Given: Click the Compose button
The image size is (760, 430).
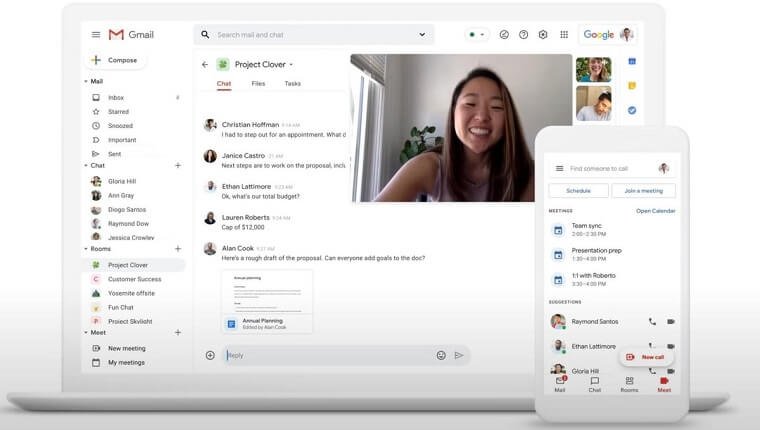Looking at the screenshot, I should [x=115, y=60].
